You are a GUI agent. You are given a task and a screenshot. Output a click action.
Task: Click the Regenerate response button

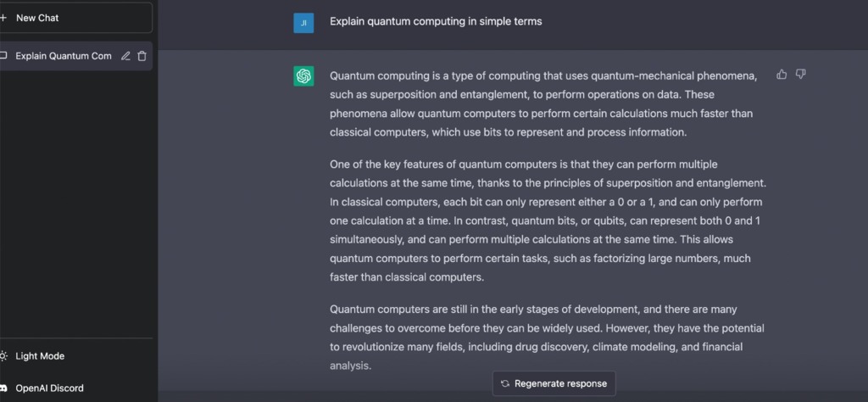[x=554, y=383]
